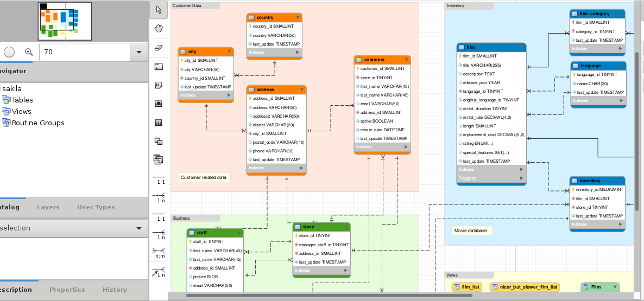This screenshot has height=301, width=644.
Task: Switch to the Layers tab
Action: [48, 207]
